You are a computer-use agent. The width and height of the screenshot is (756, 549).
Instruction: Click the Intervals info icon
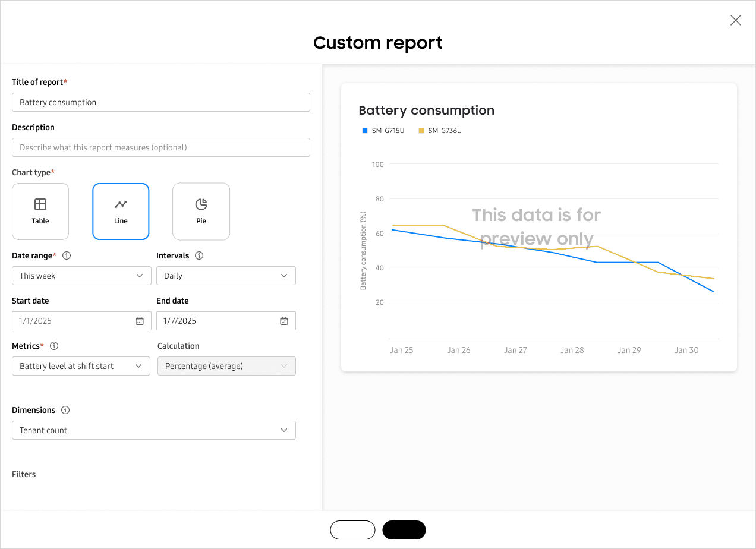199,255
